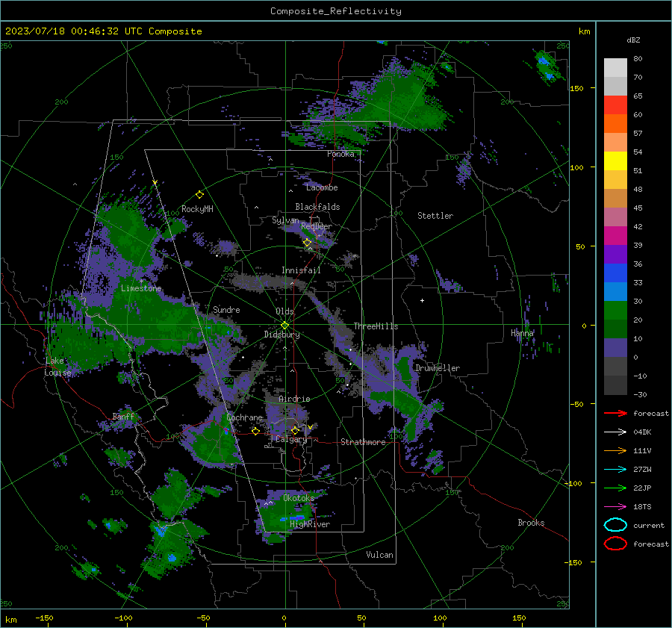Image resolution: width=672 pixels, height=628 pixels.
Task: Click the Olds city label
Action: coord(284,311)
